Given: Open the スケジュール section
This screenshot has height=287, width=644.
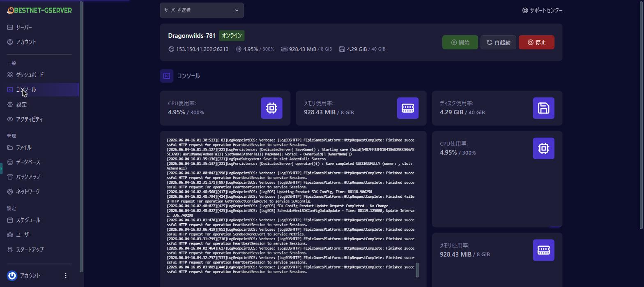Looking at the screenshot, I should 39,220.
